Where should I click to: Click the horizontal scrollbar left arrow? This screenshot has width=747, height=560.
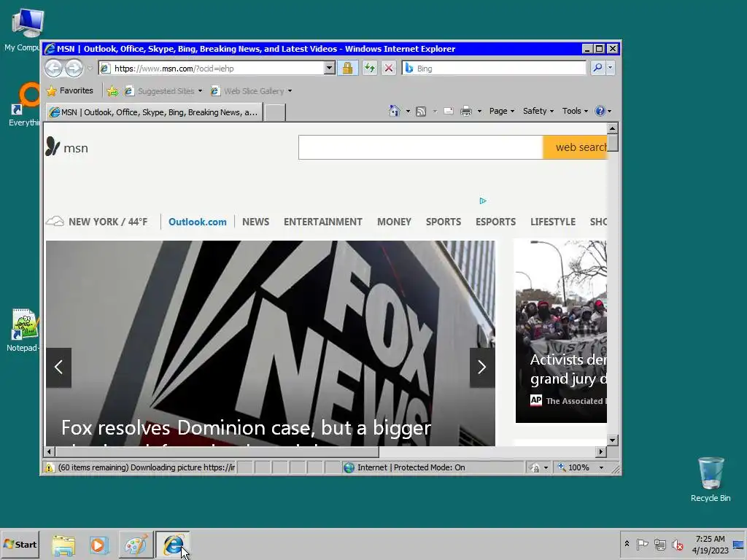pos(50,451)
